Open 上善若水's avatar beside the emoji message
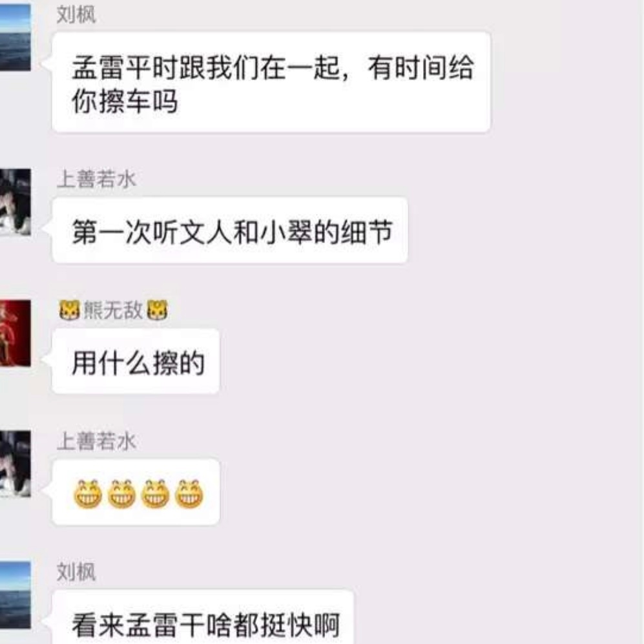644x644 pixels. tap(16, 464)
